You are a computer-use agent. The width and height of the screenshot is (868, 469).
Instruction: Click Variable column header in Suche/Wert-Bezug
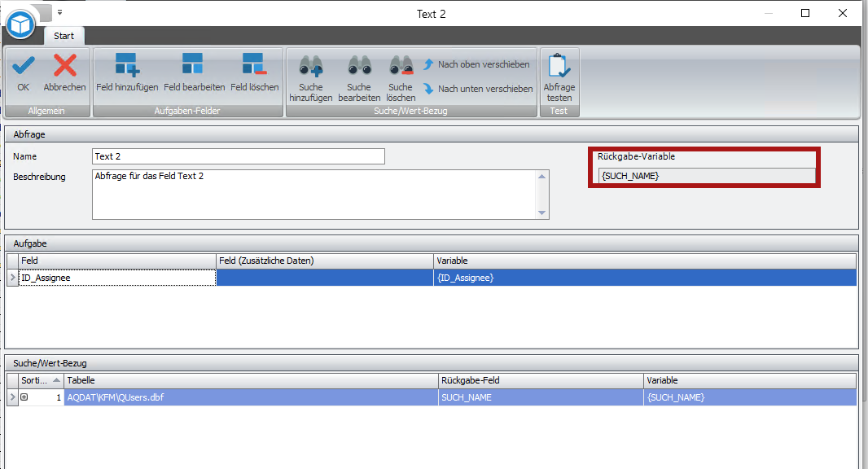click(750, 380)
